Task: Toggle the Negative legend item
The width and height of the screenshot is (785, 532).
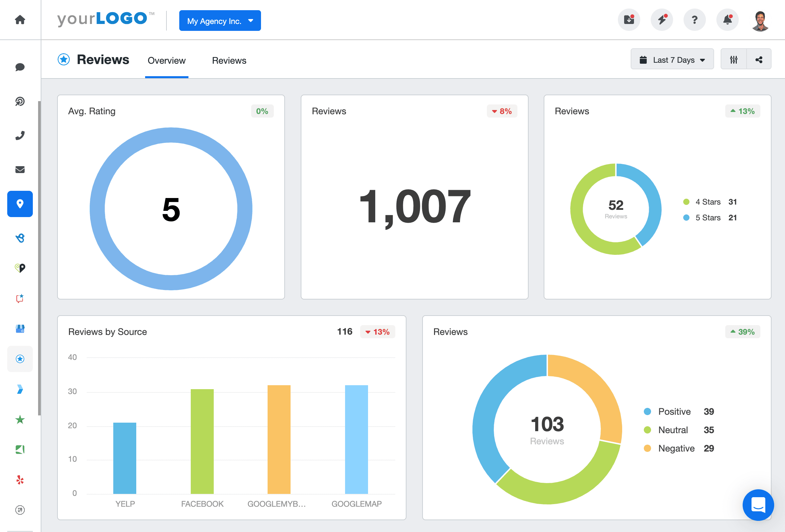Action: (676, 448)
